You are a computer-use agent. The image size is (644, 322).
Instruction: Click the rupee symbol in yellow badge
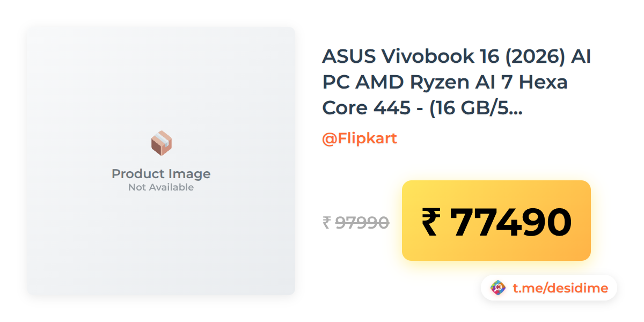point(430,222)
